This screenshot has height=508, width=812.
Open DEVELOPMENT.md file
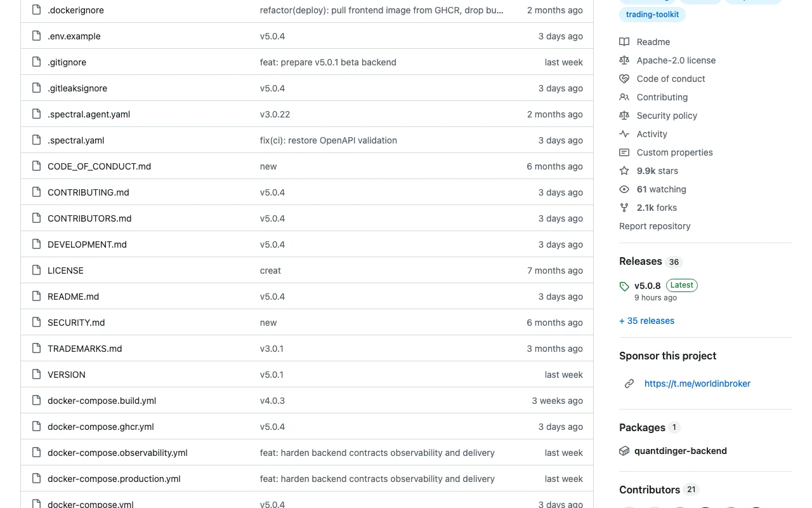click(x=87, y=244)
